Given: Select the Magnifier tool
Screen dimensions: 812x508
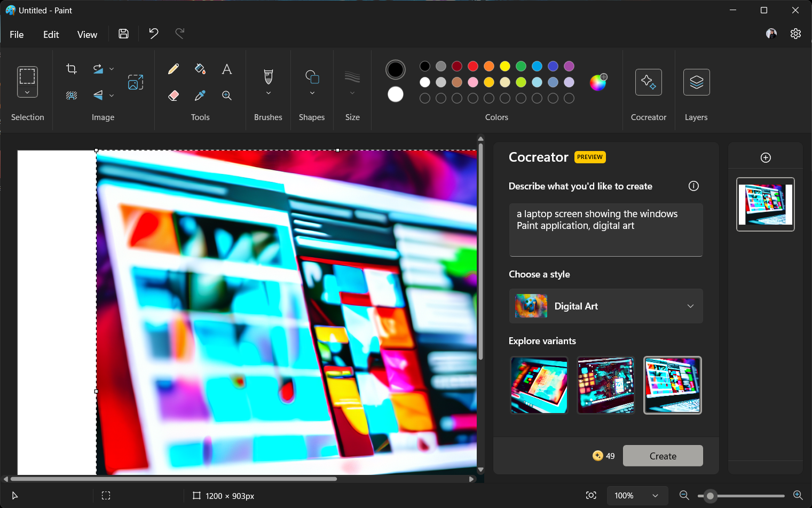Looking at the screenshot, I should click(226, 95).
